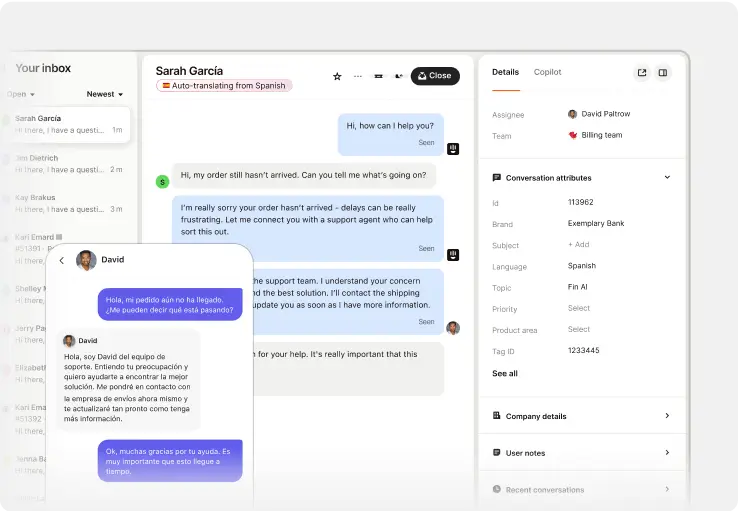Open the Newest sort dropdown
This screenshot has height=511, width=738.
(x=104, y=94)
